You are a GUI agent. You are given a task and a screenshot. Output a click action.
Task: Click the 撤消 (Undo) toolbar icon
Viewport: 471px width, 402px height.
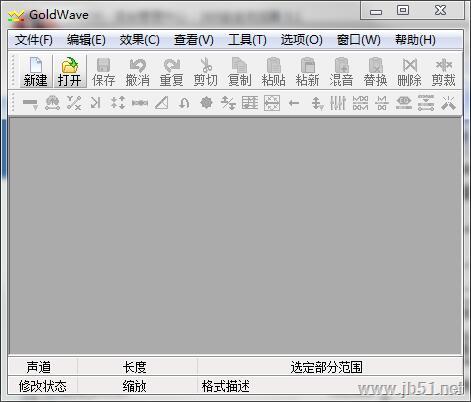(x=137, y=65)
